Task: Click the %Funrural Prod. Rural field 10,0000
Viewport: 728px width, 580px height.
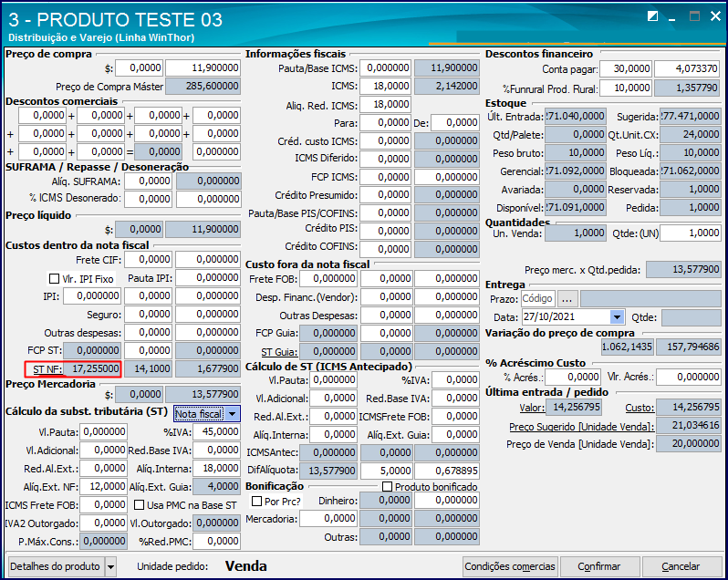Action: pyautogui.click(x=626, y=88)
